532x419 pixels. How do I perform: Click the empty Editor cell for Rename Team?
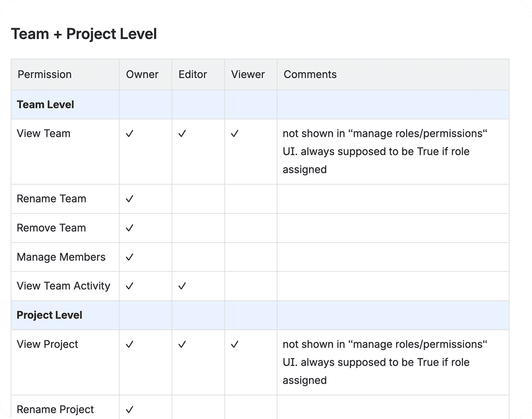(198, 199)
